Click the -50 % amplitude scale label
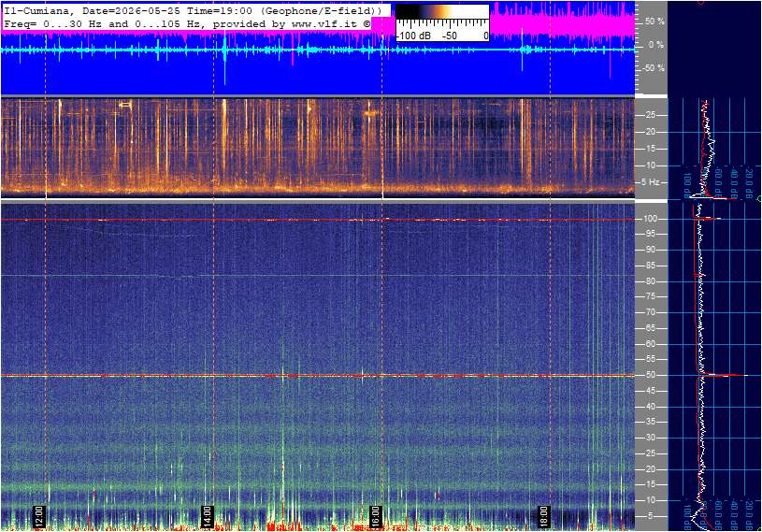 tap(654, 68)
